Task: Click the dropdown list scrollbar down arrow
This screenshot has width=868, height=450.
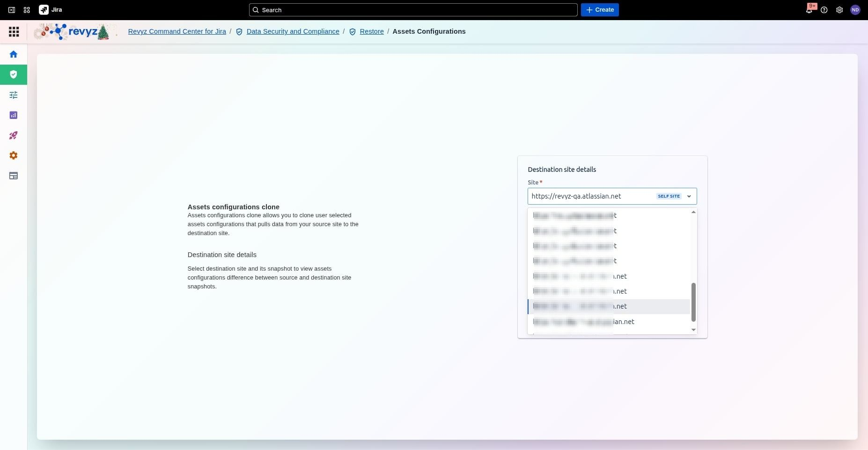Action: (693, 330)
